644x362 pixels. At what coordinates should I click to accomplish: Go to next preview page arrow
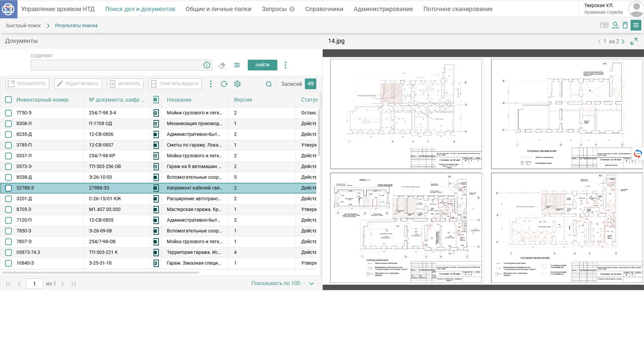click(x=623, y=42)
